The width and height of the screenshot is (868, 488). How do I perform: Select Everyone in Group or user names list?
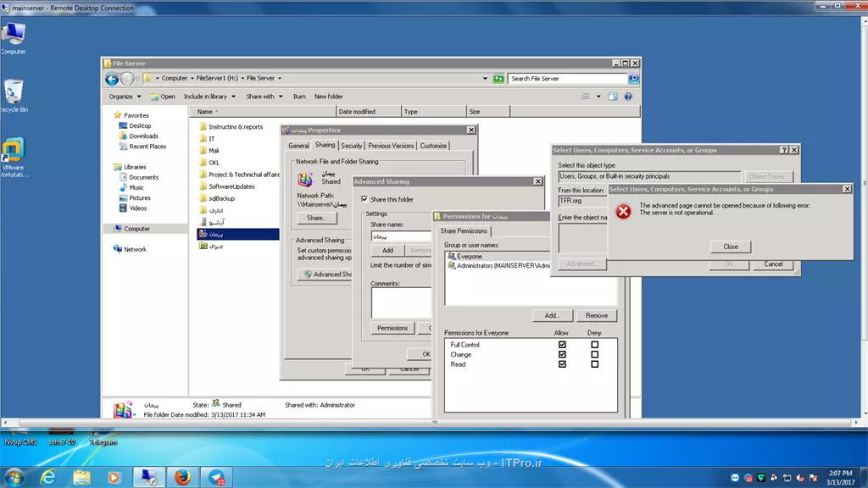(x=470, y=256)
